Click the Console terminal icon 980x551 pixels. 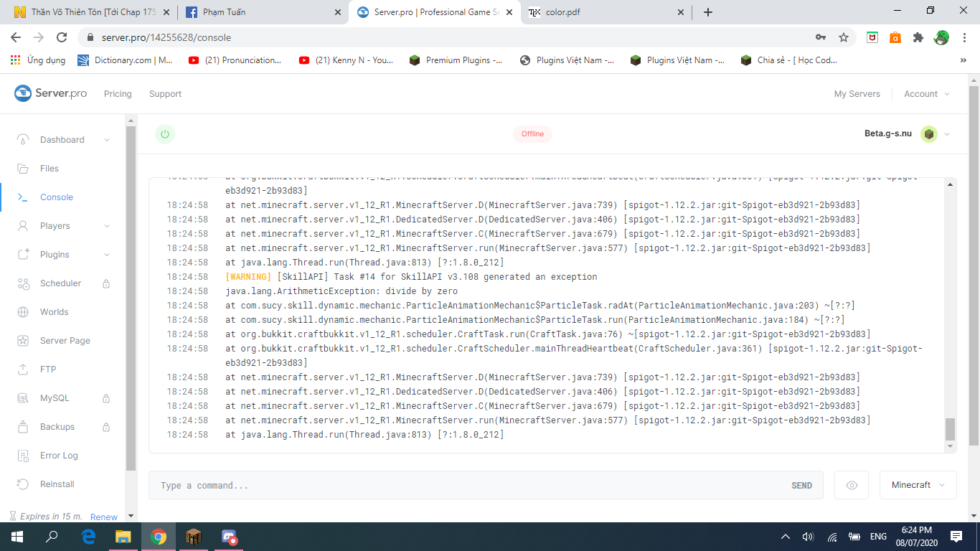tap(23, 197)
